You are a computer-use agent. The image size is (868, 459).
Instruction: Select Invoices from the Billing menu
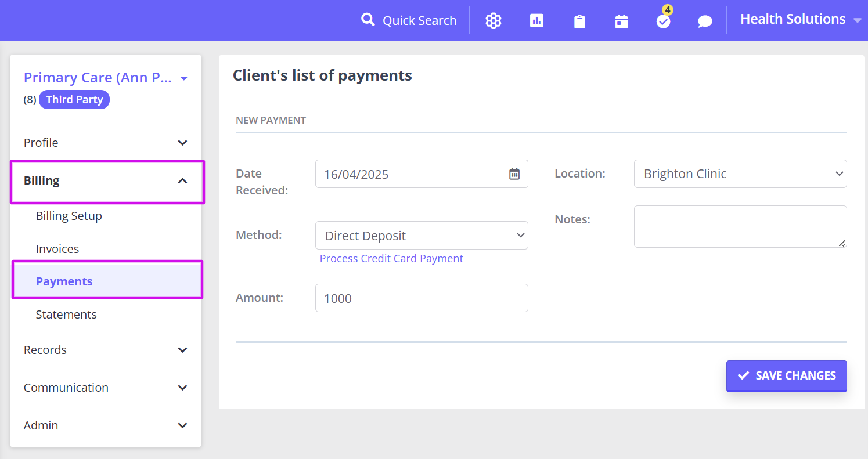pyautogui.click(x=57, y=248)
